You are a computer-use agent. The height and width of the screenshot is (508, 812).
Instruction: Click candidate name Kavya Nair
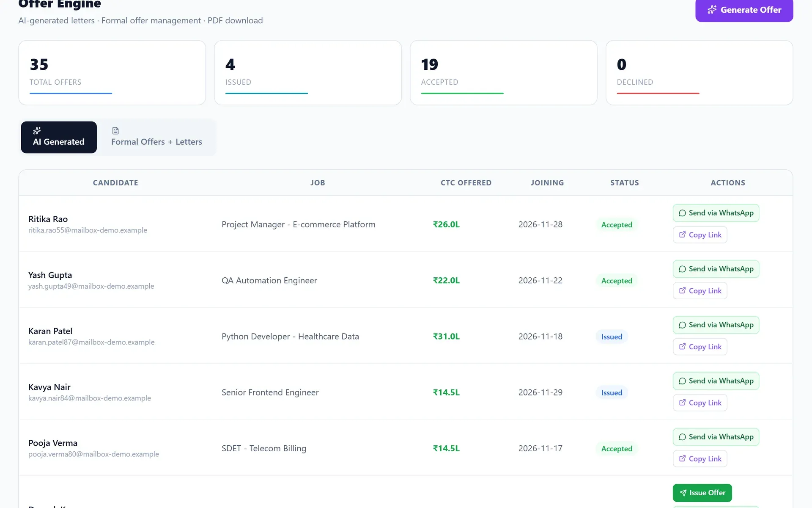tap(49, 387)
